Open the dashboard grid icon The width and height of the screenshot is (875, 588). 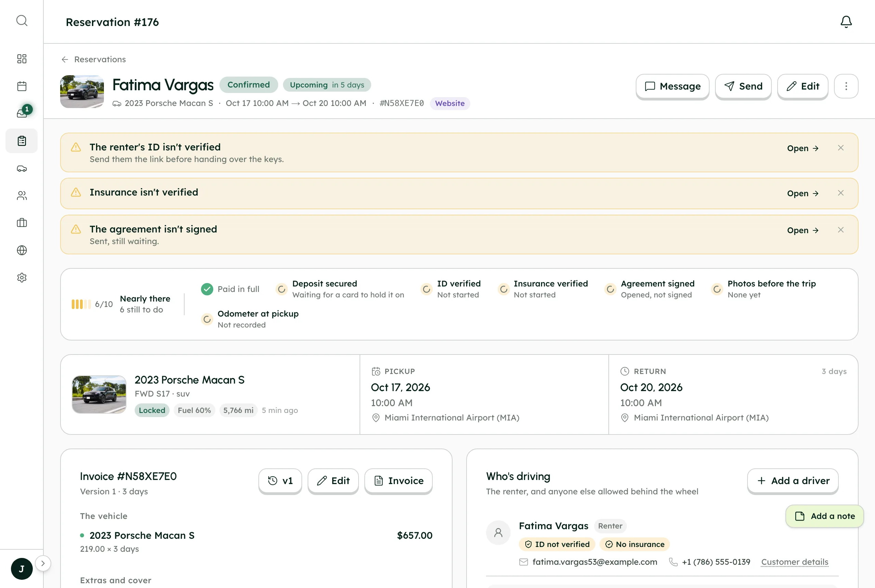[22, 59]
